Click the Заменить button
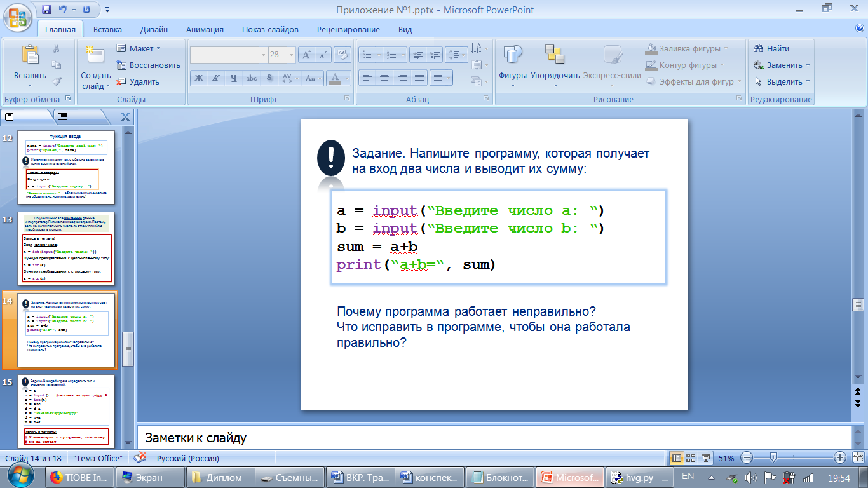The width and height of the screenshot is (868, 488). (x=782, y=65)
